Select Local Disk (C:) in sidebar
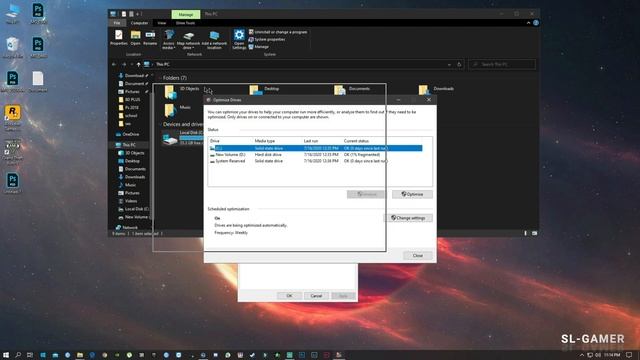The image size is (640, 360). point(136,209)
